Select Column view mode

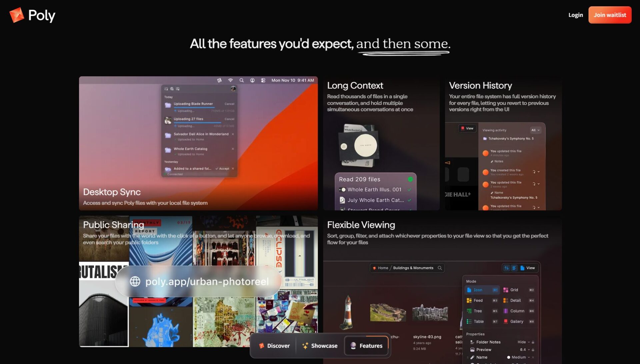517,311
